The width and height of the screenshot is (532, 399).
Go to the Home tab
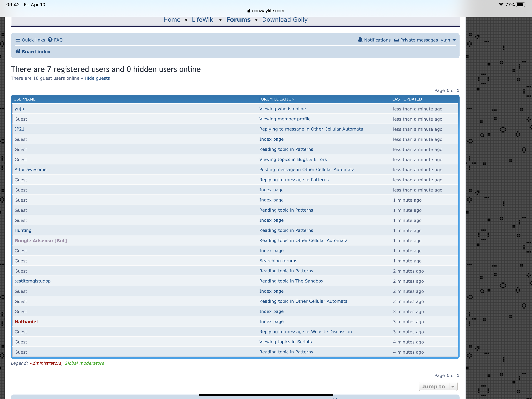point(172,19)
